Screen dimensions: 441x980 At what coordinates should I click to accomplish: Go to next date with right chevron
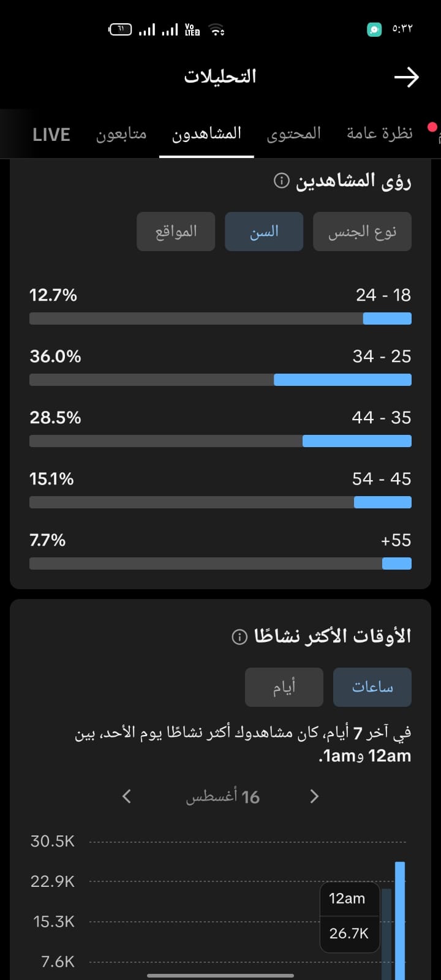[314, 796]
